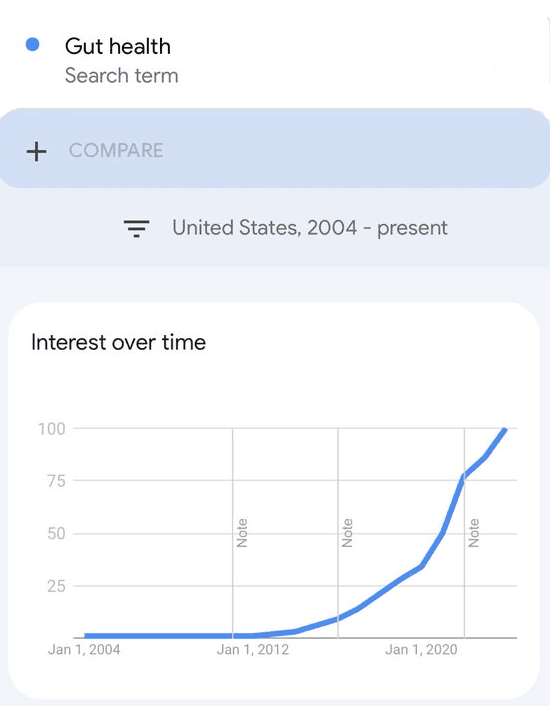This screenshot has height=706, width=550.
Task: Click the 100 value on the y-axis
Action: [52, 429]
